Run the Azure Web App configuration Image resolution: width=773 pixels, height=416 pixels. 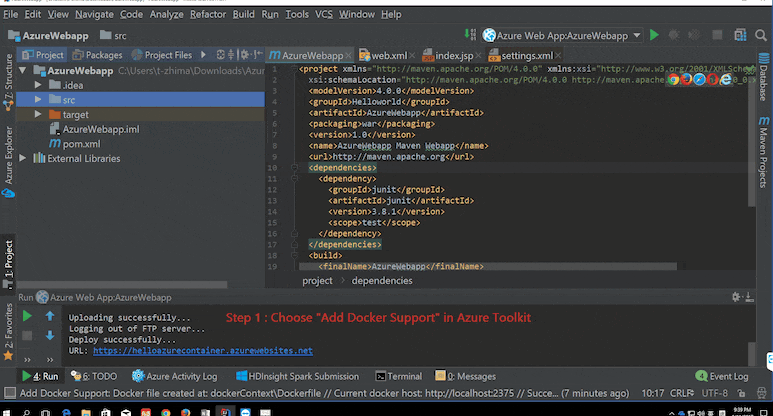pos(654,35)
